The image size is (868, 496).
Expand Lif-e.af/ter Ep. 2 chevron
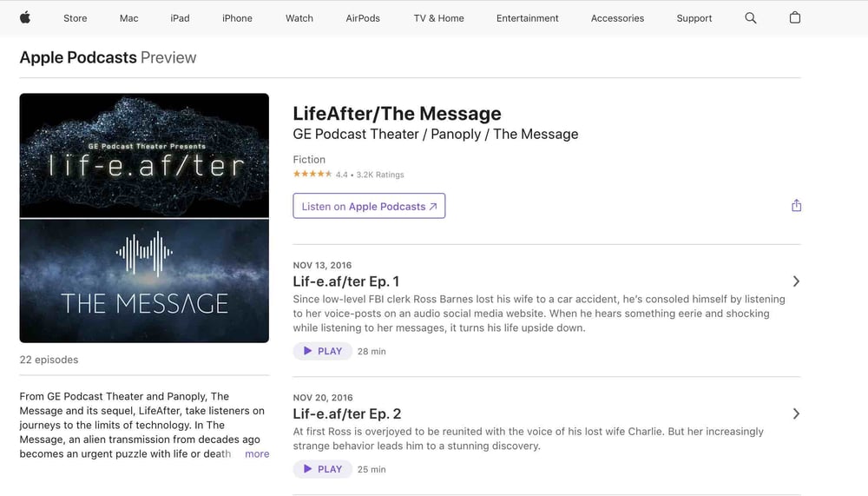(x=796, y=414)
